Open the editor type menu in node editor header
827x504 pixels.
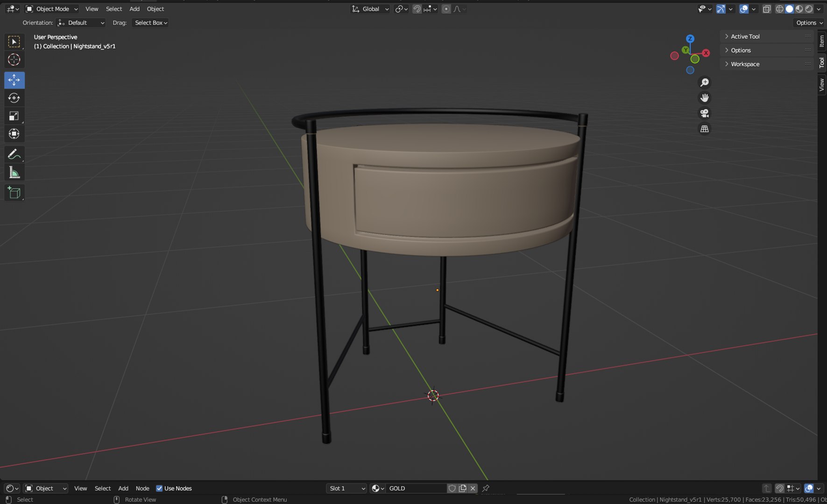click(x=13, y=488)
